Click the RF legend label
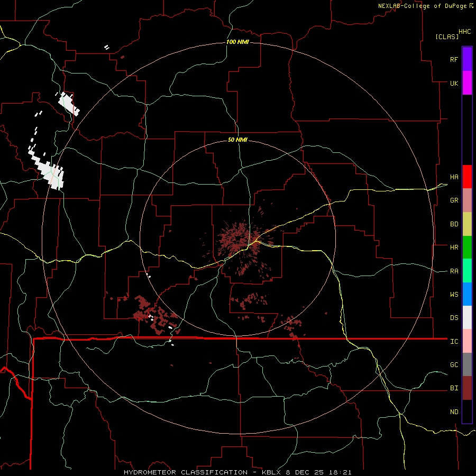Screen dimensions: 476x476 tap(454, 59)
